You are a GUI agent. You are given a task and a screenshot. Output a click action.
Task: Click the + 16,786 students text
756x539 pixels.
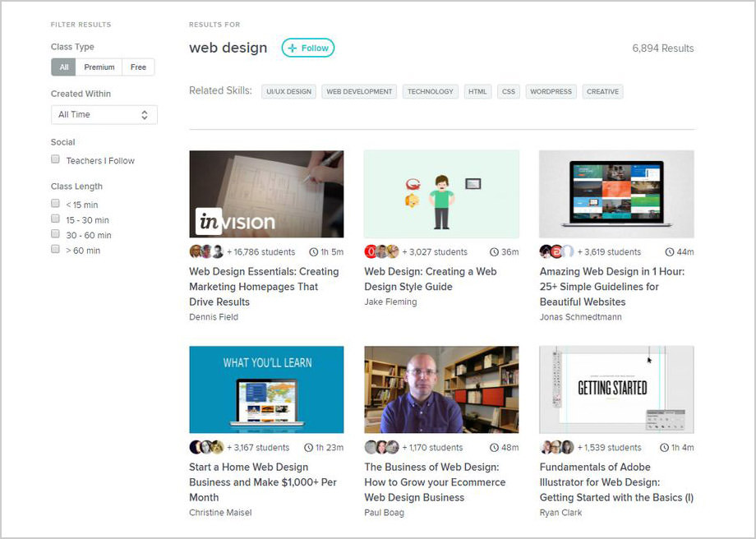[x=260, y=252]
